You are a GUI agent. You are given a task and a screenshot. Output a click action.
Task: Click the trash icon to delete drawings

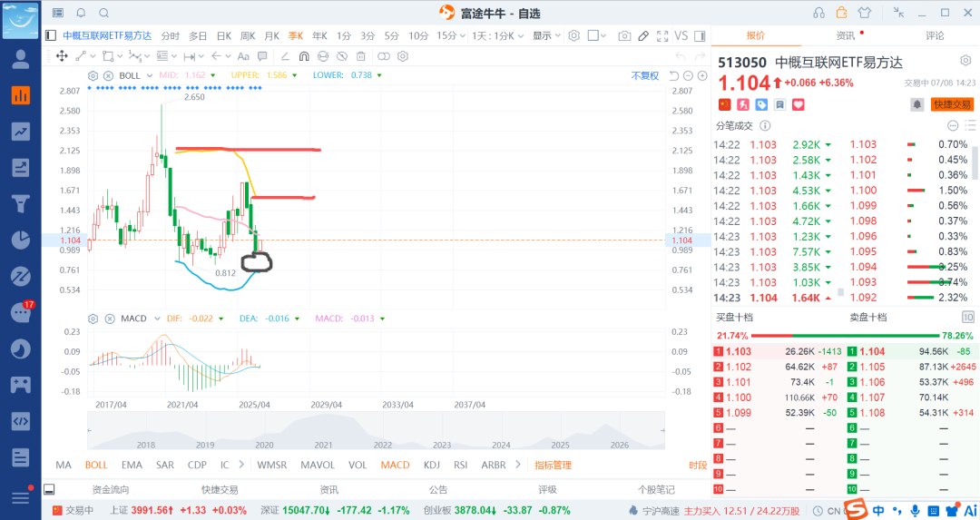pos(360,56)
